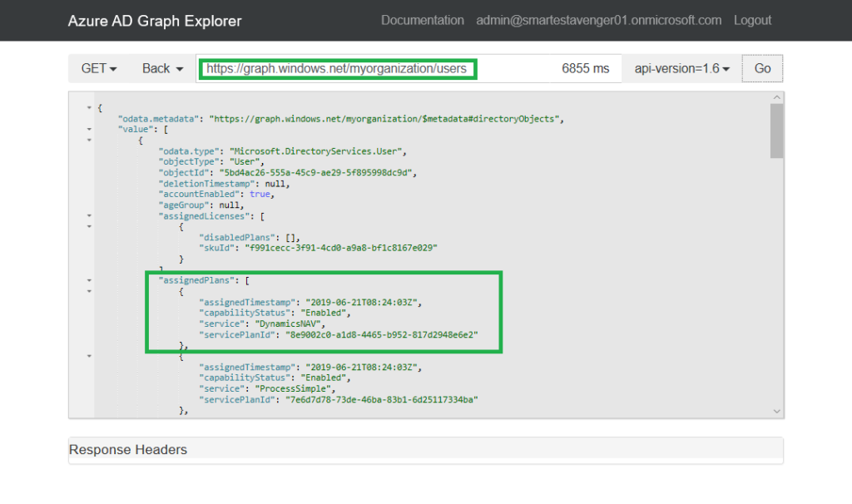Click the response scrollbar thumb
This screenshot has width=852, height=504.
pos(776,131)
